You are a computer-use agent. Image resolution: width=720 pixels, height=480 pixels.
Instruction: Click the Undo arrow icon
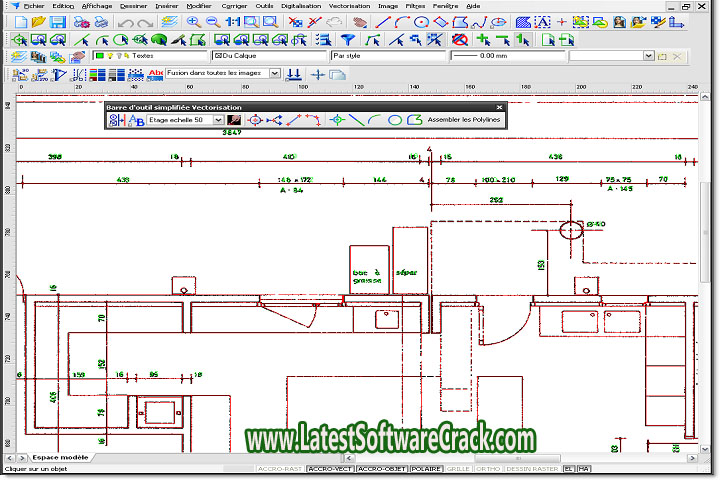(x=127, y=22)
